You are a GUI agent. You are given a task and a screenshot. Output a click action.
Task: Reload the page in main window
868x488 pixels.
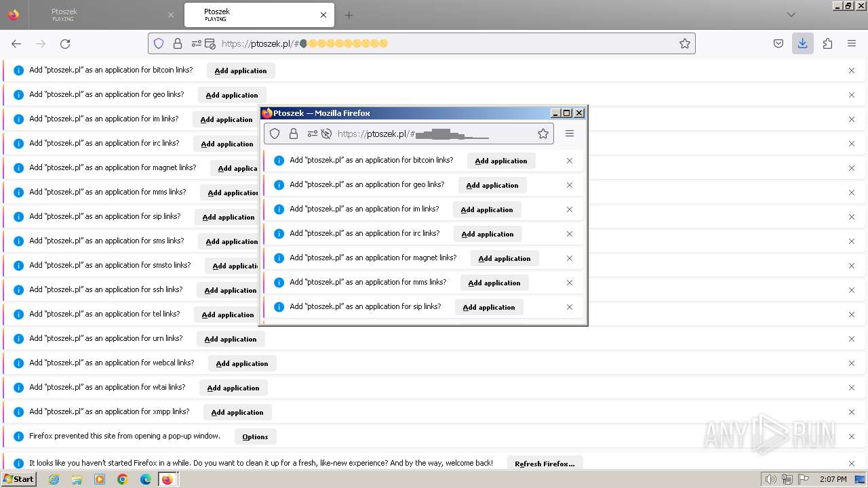pos(65,43)
